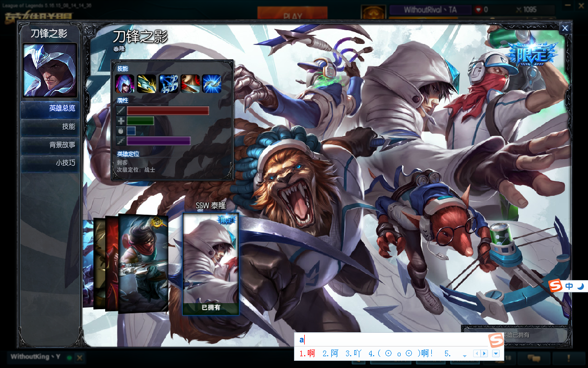The width and height of the screenshot is (588, 368).
Task: Click the plus-shaped defense attribute icon
Action: click(121, 121)
